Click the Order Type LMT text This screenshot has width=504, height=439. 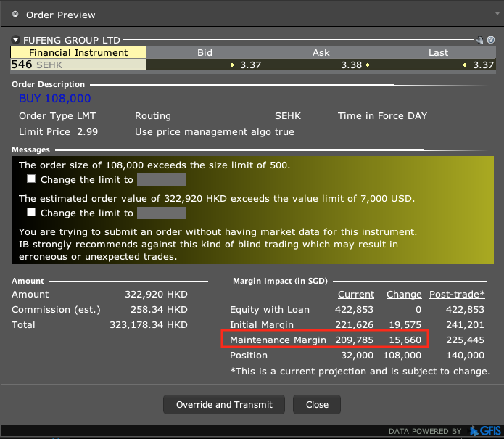point(57,116)
